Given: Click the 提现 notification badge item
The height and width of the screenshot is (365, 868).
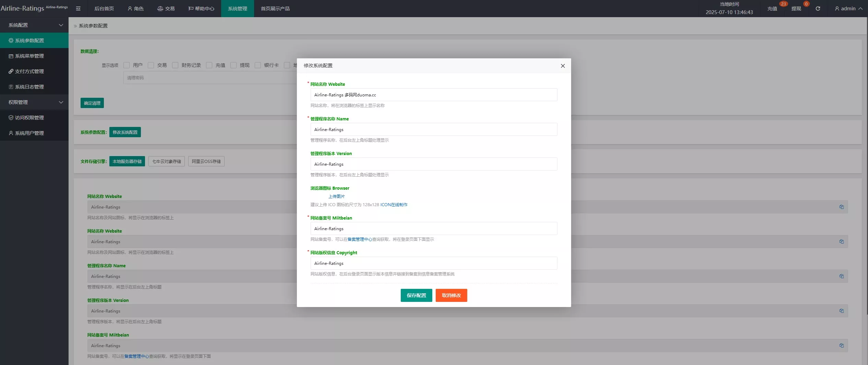Looking at the screenshot, I should pyautogui.click(x=796, y=9).
